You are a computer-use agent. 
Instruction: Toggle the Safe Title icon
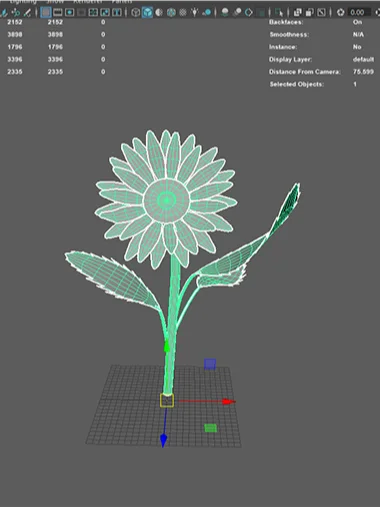[x=117, y=13]
